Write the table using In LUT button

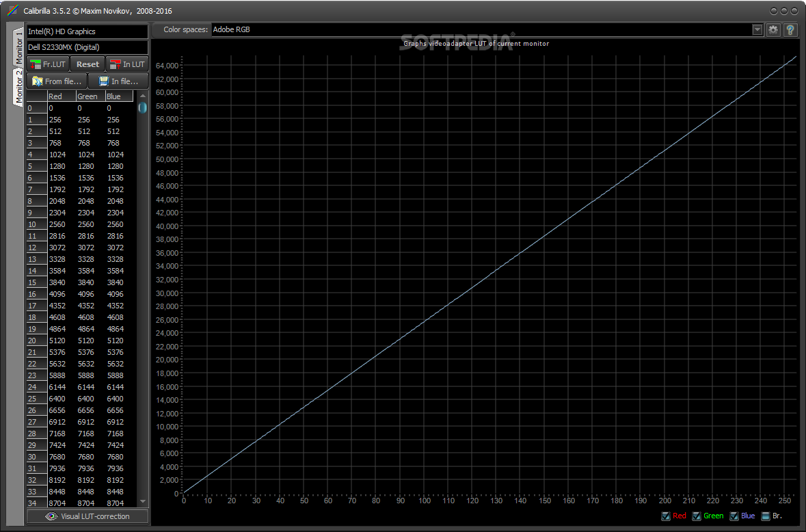[x=127, y=64]
